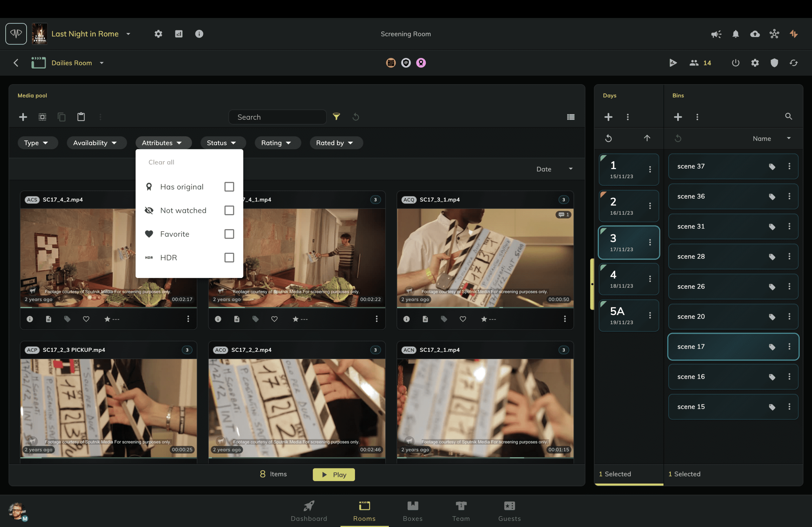
Task: Click Clear all in the Attributes menu
Action: click(161, 162)
